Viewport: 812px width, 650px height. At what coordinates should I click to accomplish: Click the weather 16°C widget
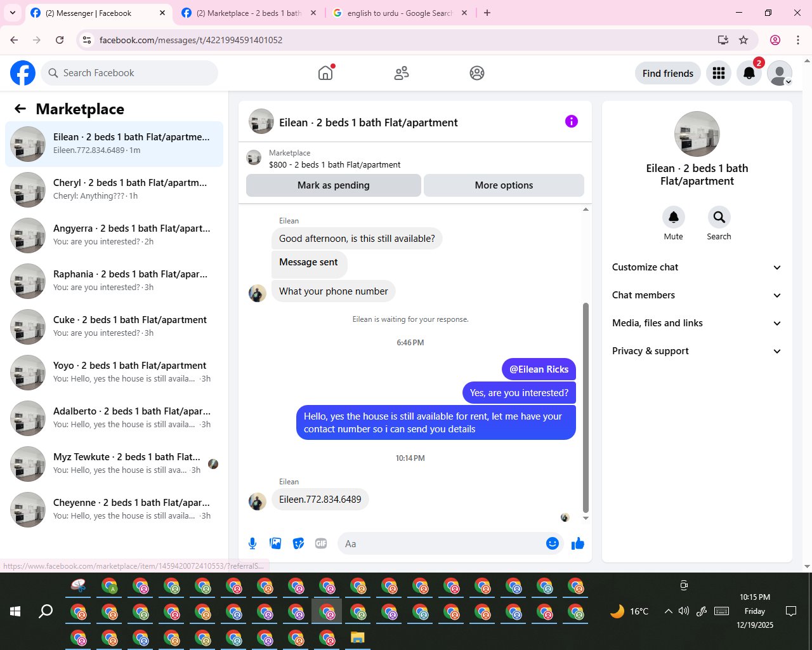point(629,611)
